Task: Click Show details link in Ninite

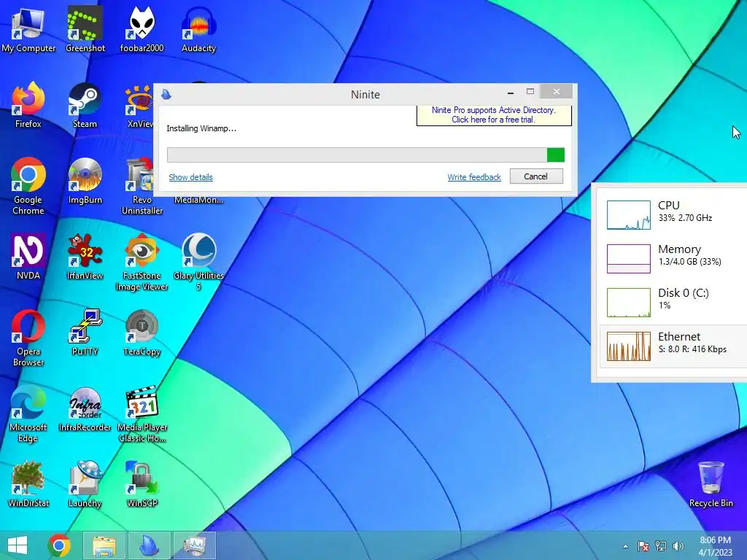Action: click(x=190, y=177)
